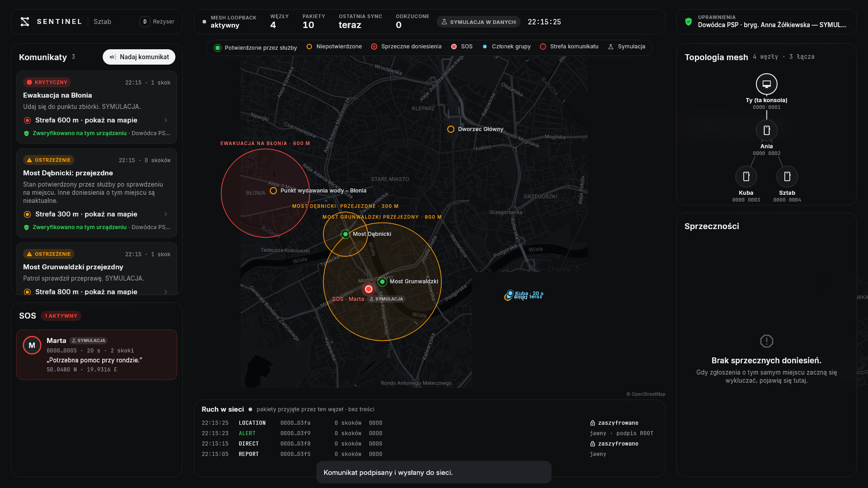Toggle Symulacja legend item
868x488 pixels.
coord(627,47)
